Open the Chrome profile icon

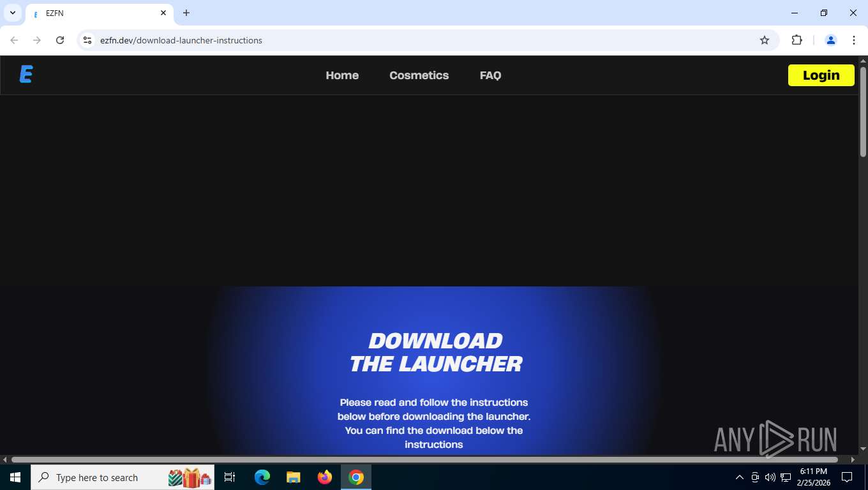(831, 40)
